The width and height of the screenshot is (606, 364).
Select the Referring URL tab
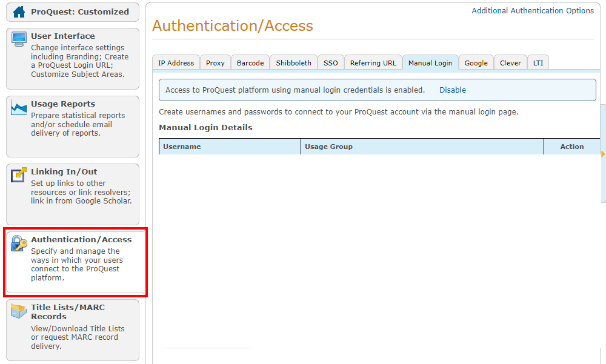[373, 62]
